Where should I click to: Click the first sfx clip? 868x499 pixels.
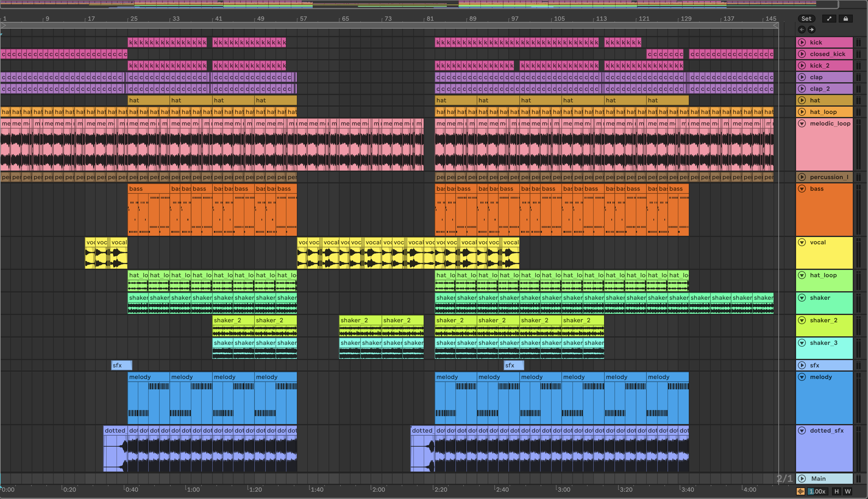121,365
